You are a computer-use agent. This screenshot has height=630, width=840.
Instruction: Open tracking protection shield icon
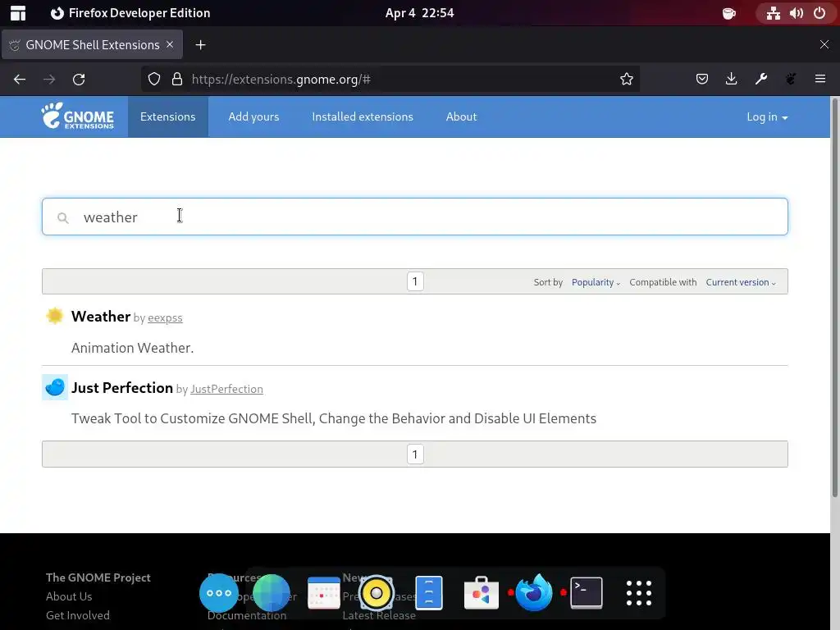pos(154,80)
